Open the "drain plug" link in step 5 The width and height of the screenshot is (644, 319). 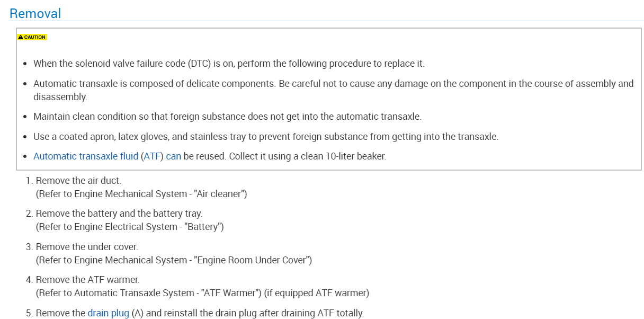point(108,313)
